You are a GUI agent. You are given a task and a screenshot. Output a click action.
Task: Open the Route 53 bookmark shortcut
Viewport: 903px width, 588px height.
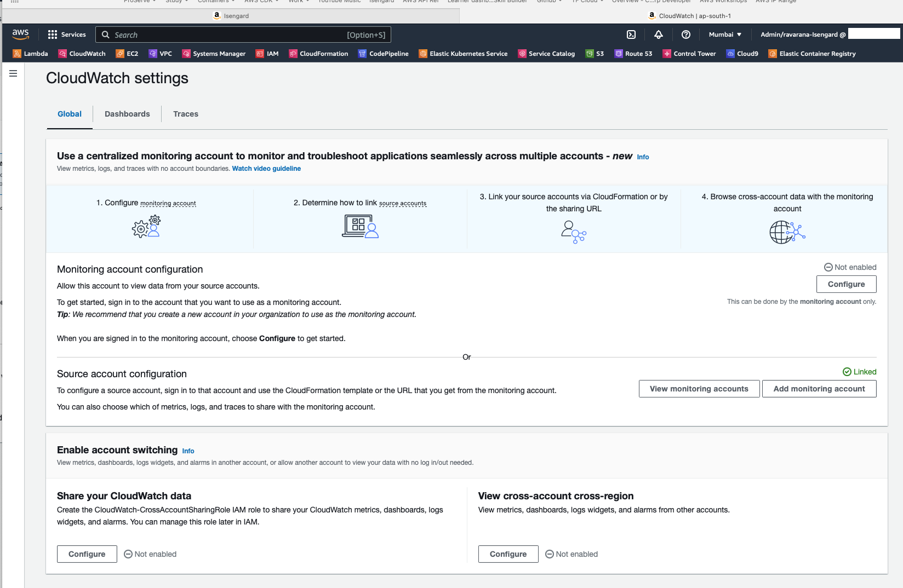633,54
